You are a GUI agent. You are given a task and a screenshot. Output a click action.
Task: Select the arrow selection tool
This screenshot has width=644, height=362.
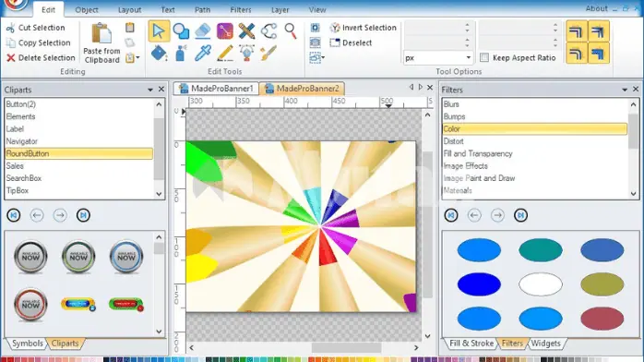click(159, 31)
